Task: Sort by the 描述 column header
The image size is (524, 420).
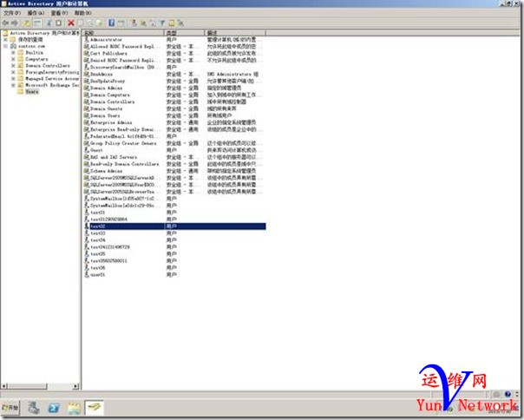Action: coord(235,33)
